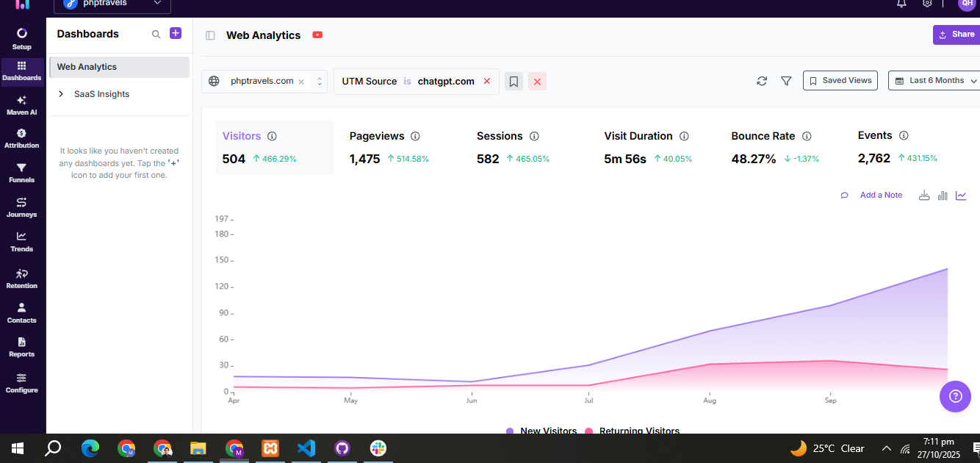Image resolution: width=980 pixels, height=463 pixels.
Task: Open the filter funnel icon
Action: point(786,81)
